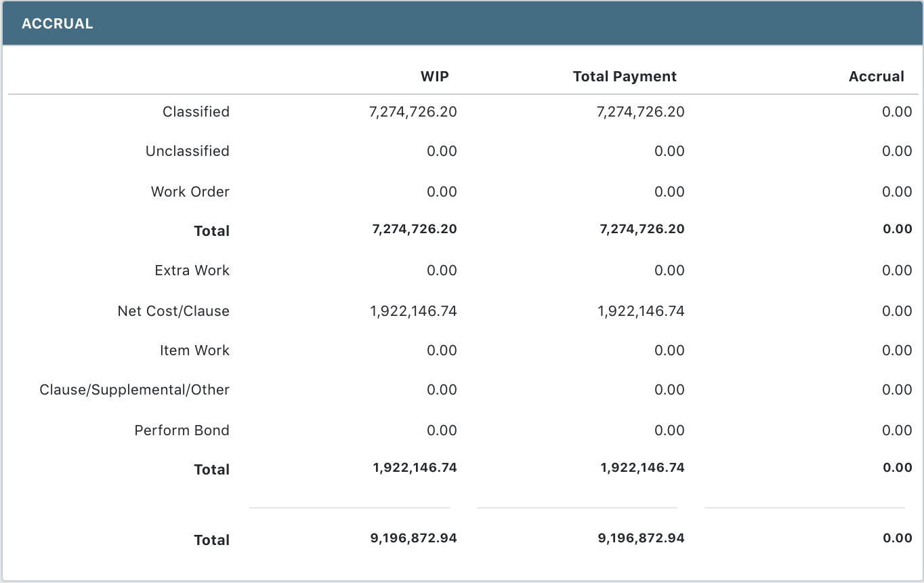Viewport: 924px width, 583px height.
Task: Select bold Total Payment subtotal 7,274,726.20
Action: (642, 229)
